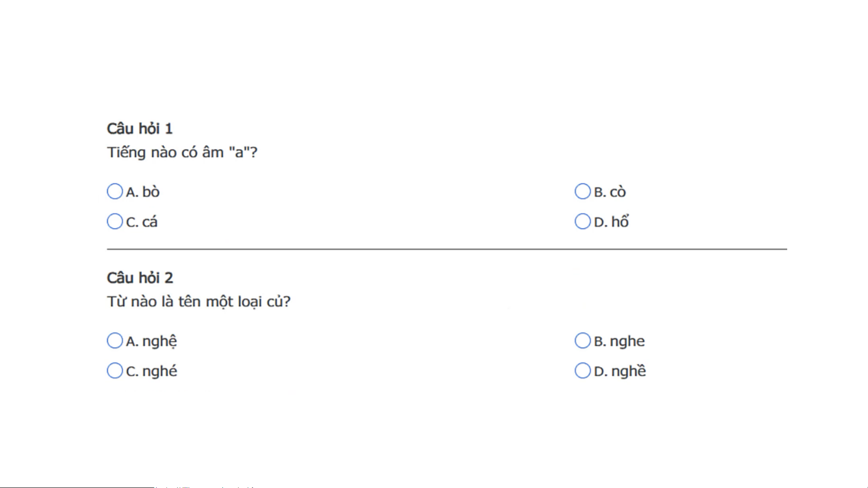Click the 'nghệ' answer word
Image resolution: width=868 pixels, height=488 pixels.
point(160,341)
